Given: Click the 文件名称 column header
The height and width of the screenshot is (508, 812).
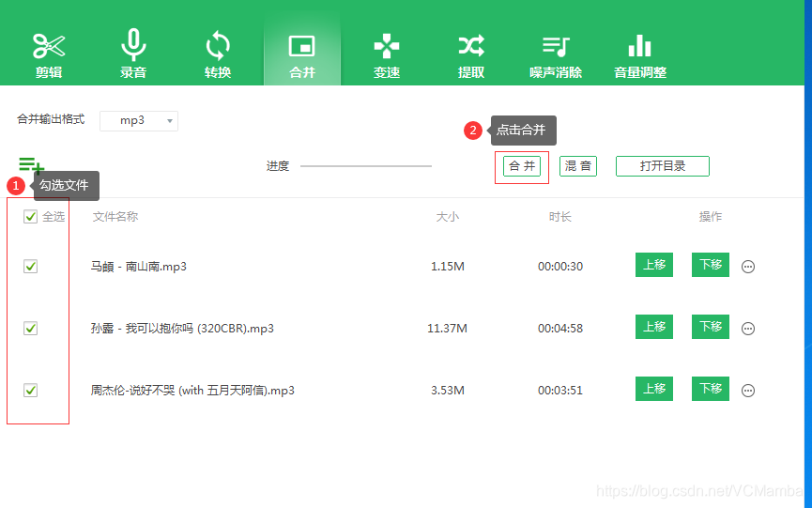Looking at the screenshot, I should tap(115, 217).
